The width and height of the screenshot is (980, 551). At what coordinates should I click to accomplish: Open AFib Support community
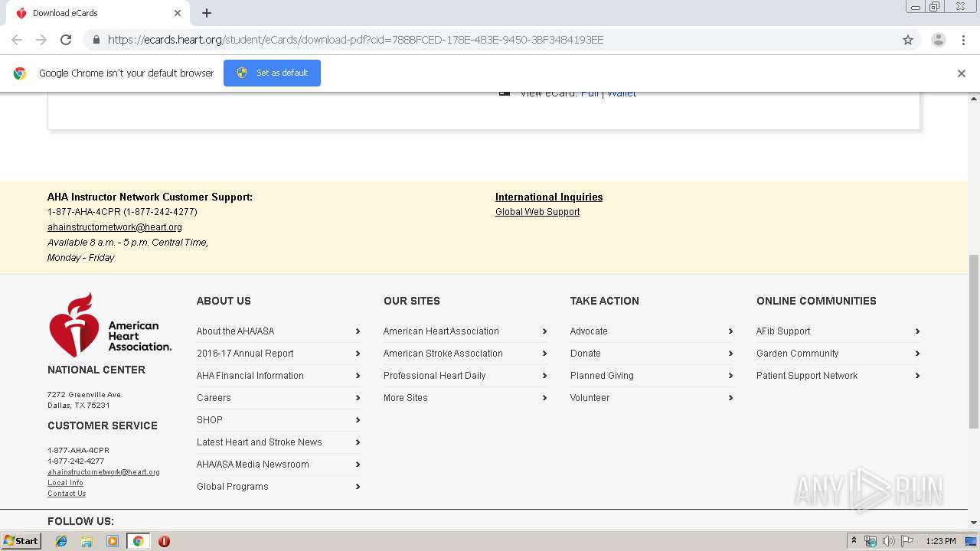tap(783, 331)
